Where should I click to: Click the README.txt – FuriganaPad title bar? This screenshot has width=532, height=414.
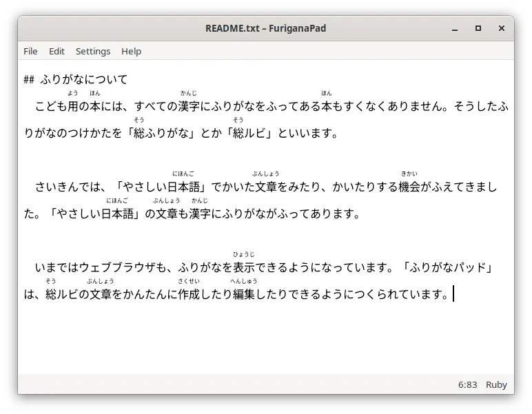[266, 28]
